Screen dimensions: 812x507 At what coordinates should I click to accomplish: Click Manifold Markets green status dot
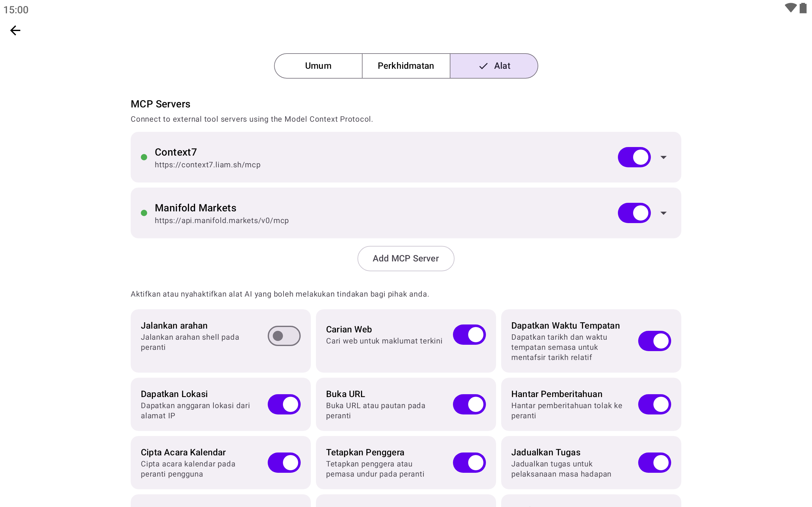pyautogui.click(x=144, y=213)
